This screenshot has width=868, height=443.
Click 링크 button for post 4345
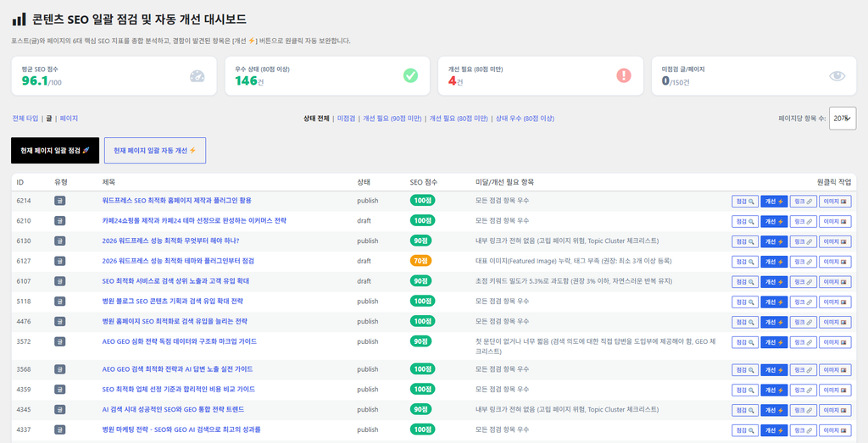click(804, 410)
